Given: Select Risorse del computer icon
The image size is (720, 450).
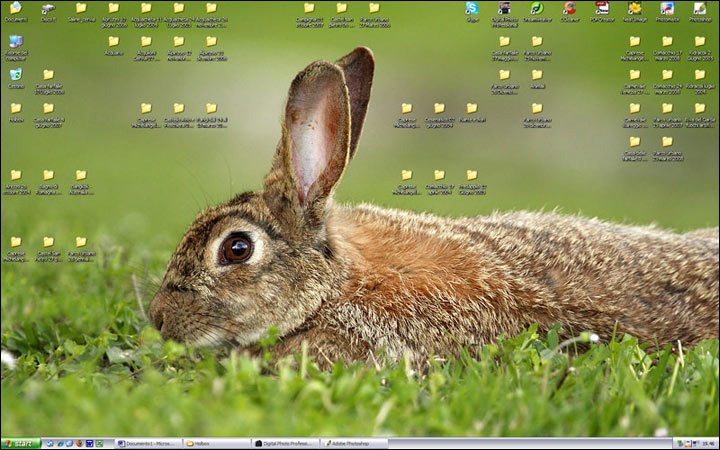Looking at the screenshot, I should (16, 48).
